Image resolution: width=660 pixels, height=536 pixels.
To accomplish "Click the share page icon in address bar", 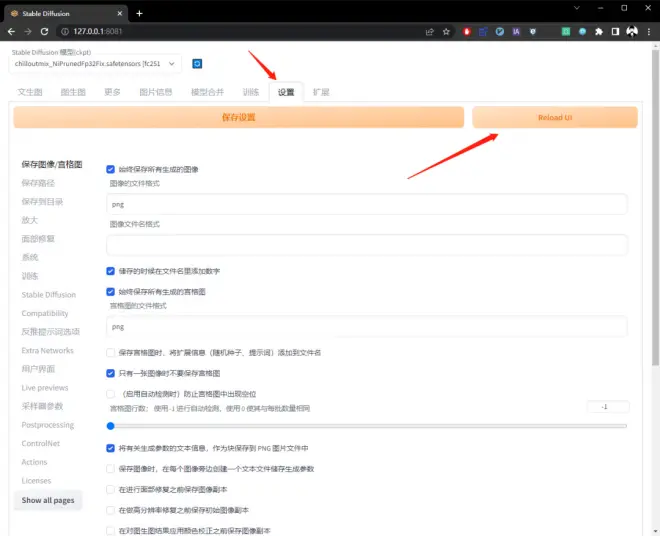I will 430,31.
